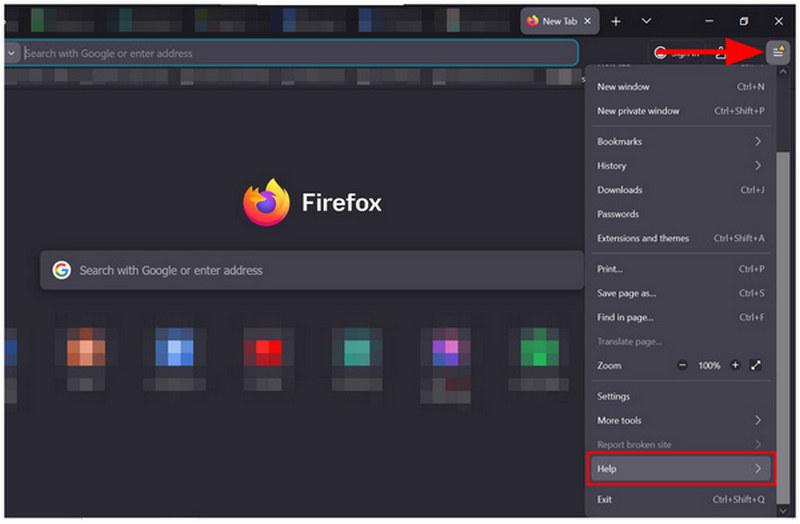Open Settings from the menu
Viewport: 800px width, 524px height.
coord(681,396)
